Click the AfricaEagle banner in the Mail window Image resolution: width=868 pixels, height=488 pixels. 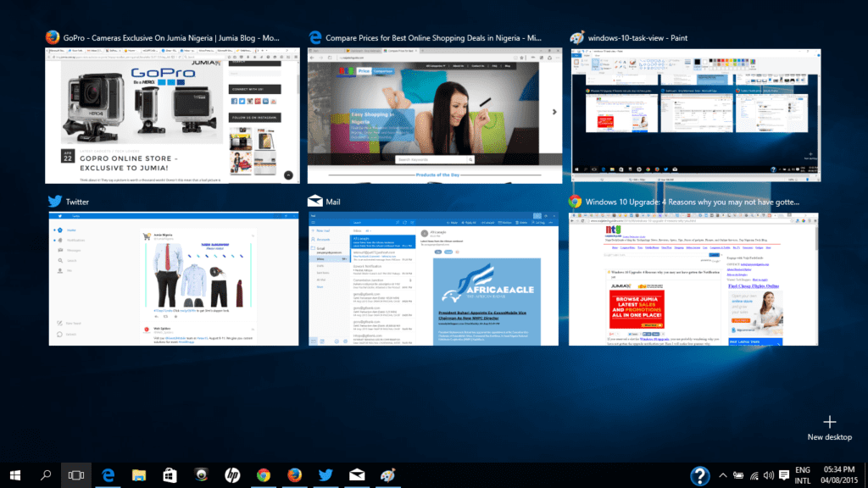tap(487, 283)
